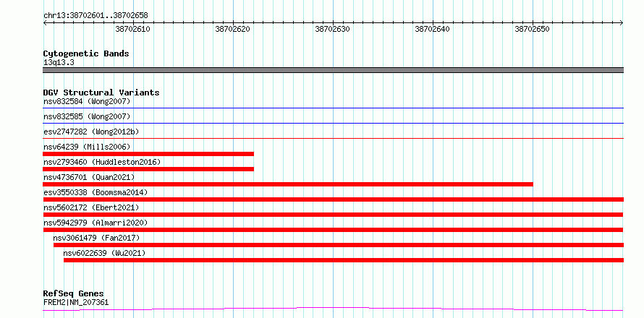Click the nsv5602172 (Ebert2021) label
The width and height of the screenshot is (644, 318).
(91, 207)
